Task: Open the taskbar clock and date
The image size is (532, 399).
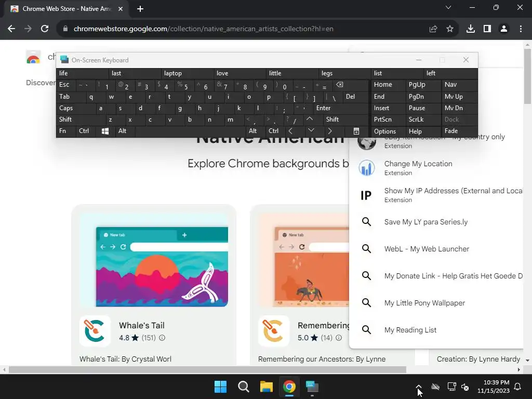Action: [494, 387]
